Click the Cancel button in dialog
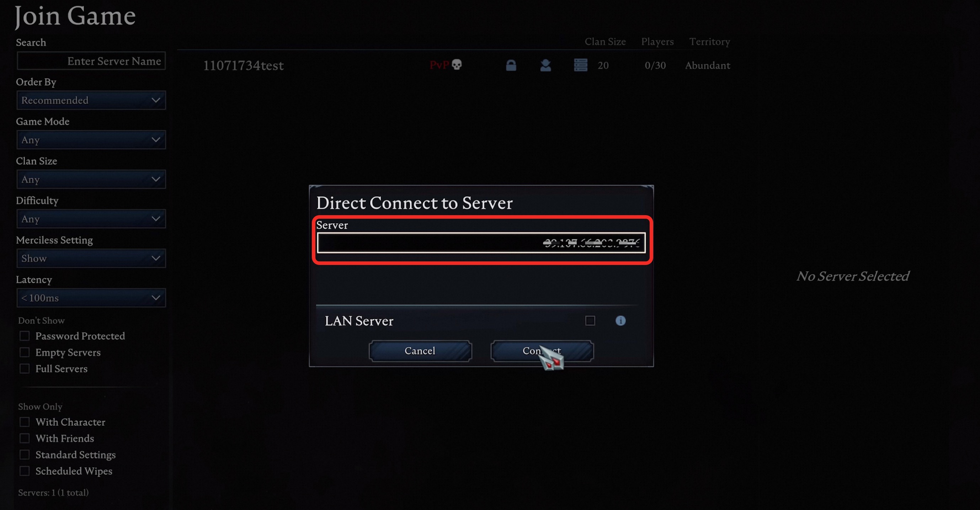This screenshot has height=510, width=980. (420, 351)
